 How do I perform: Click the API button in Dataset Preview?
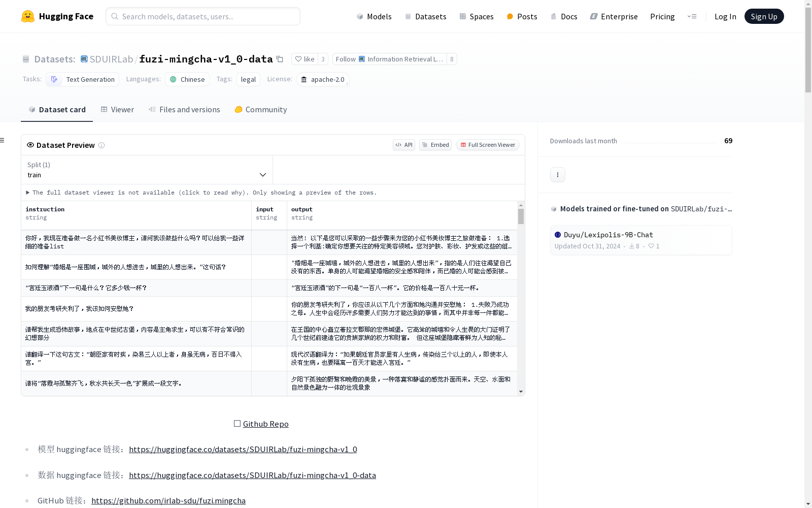pyautogui.click(x=404, y=145)
